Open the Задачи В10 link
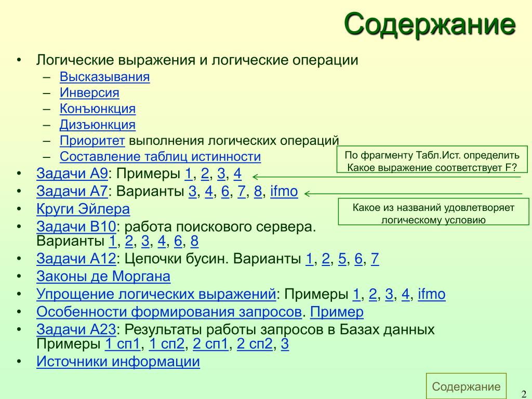Screen dimensions: 532x399 point(76,227)
